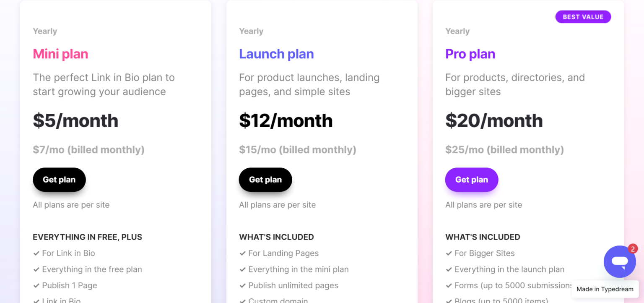
Task: Select the Yearly billing option on Mini plan
Action: (x=45, y=31)
